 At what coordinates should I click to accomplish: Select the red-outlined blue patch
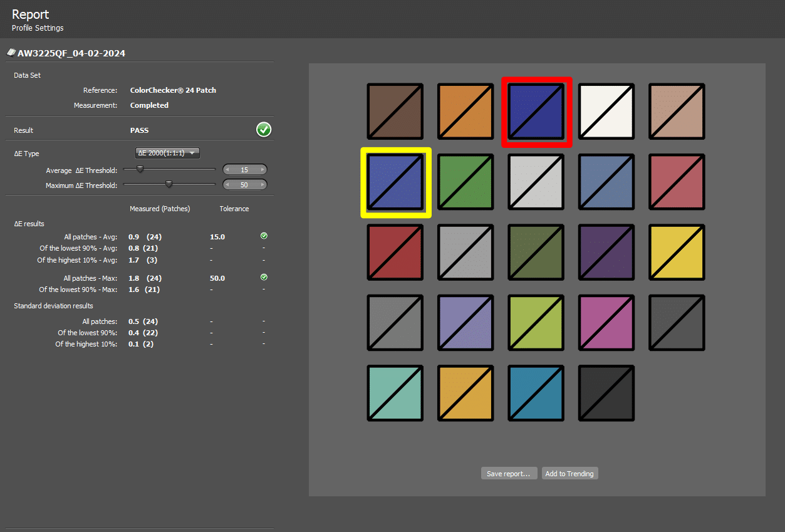536,112
